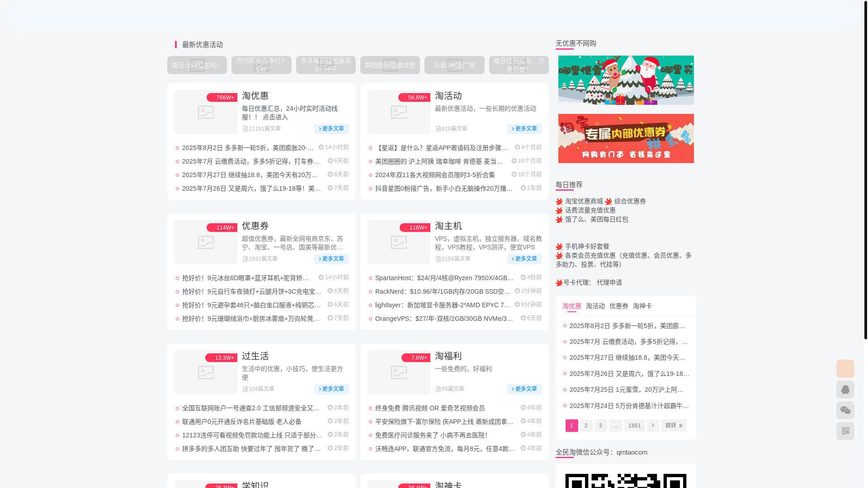Select current page 1 in pagination
Viewport: 868px width, 488px height.
(x=571, y=426)
